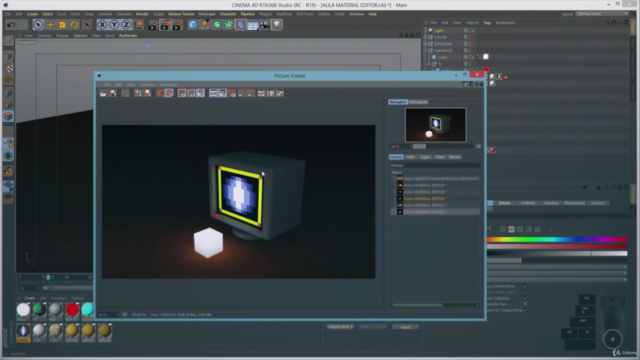Click the search icon in Object Manager
This screenshot has width=640, height=360.
click(x=607, y=23)
